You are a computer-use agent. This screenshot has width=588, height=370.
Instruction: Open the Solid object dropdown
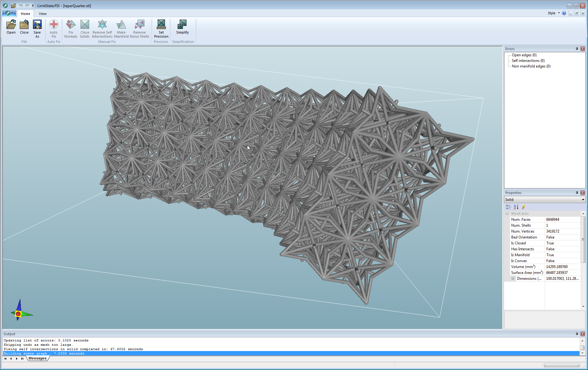[x=545, y=200]
